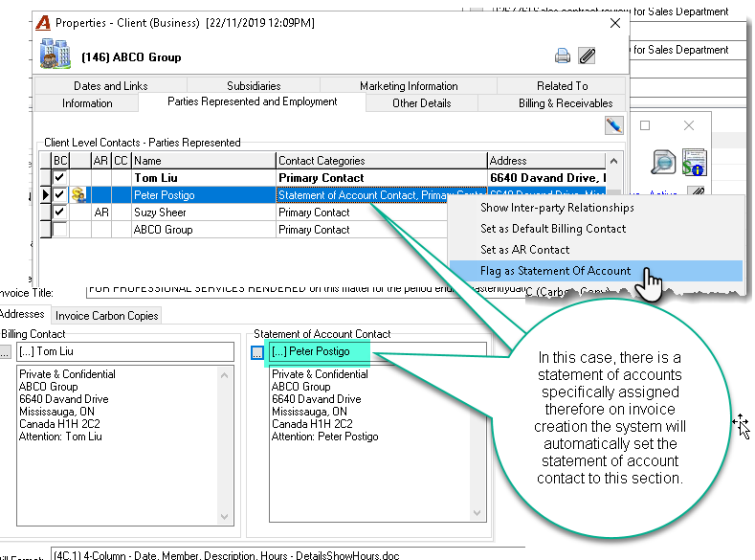755x560 pixels.
Task: Switch to Invoice Carbon Copies tab
Action: (106, 315)
